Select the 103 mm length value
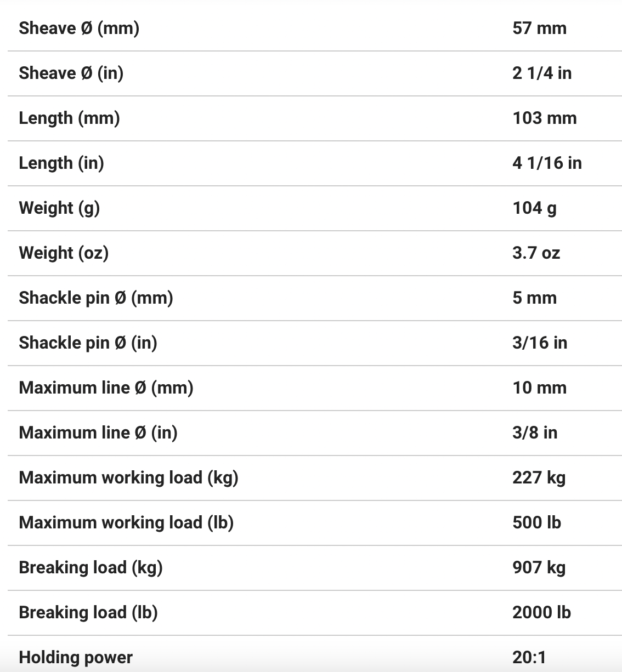Image resolution: width=622 pixels, height=672 pixels. 544,118
